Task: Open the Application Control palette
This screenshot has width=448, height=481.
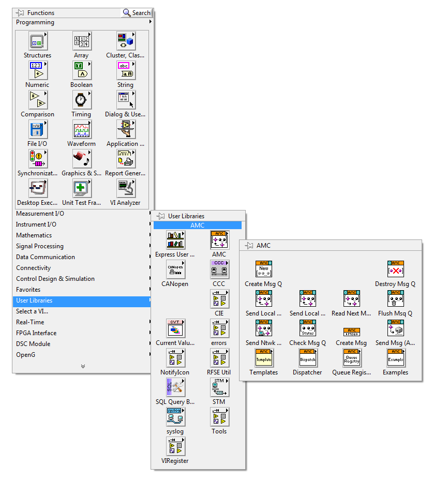Action: coord(126,129)
